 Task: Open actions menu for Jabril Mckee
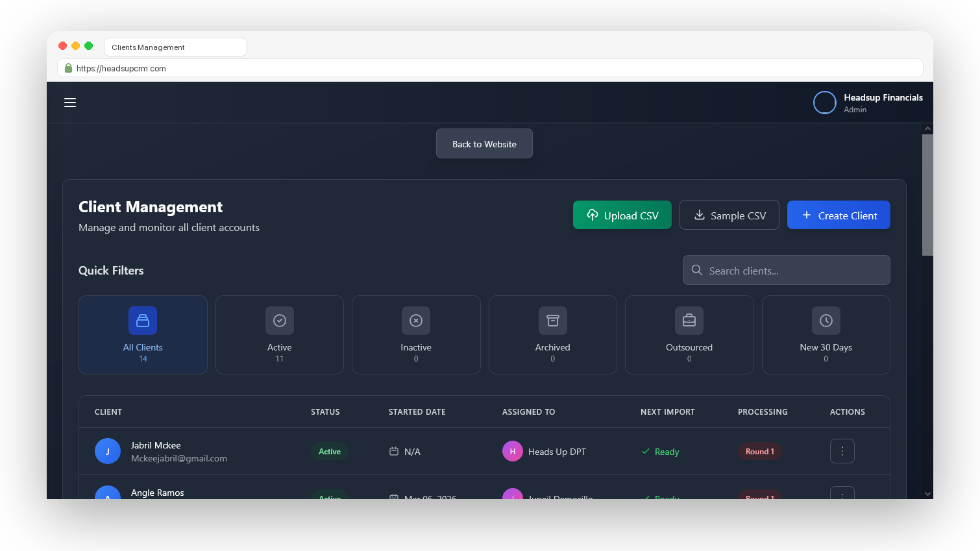[x=842, y=451]
